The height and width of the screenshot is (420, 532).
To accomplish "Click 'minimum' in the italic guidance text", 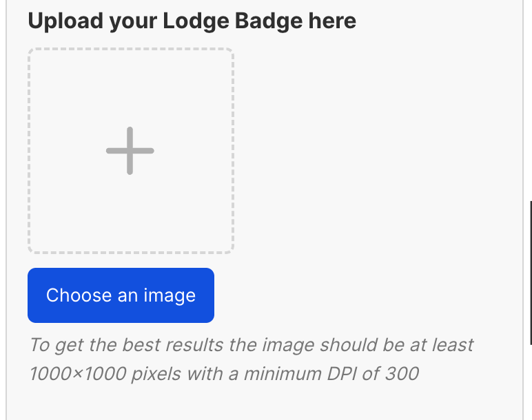I will click(283, 374).
